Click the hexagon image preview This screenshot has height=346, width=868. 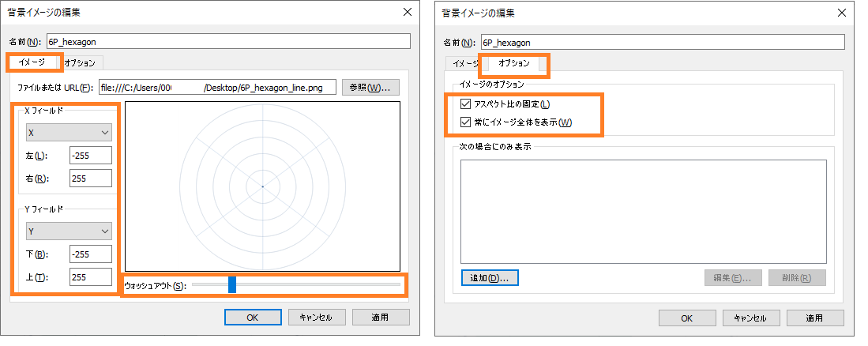click(x=262, y=186)
